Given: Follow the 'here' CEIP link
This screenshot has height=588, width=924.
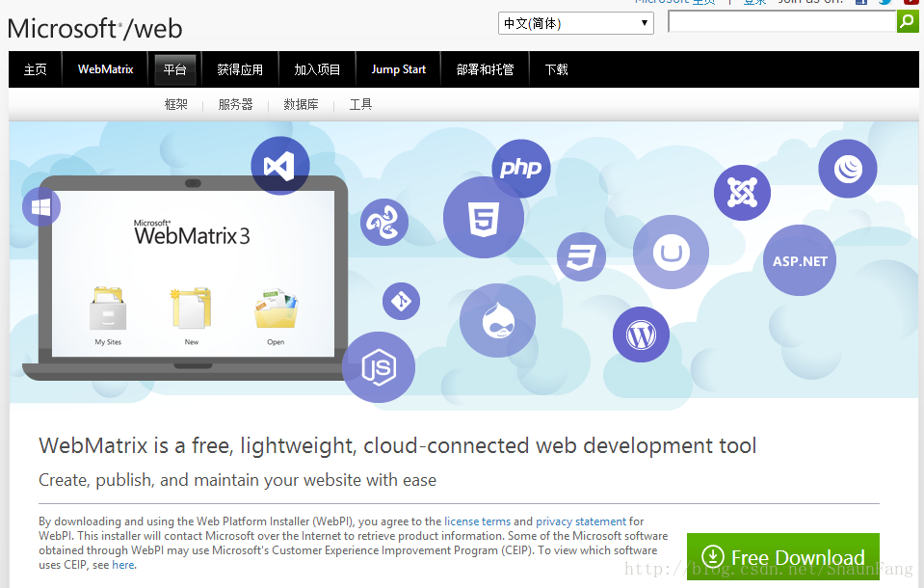Looking at the screenshot, I should [x=123, y=565].
